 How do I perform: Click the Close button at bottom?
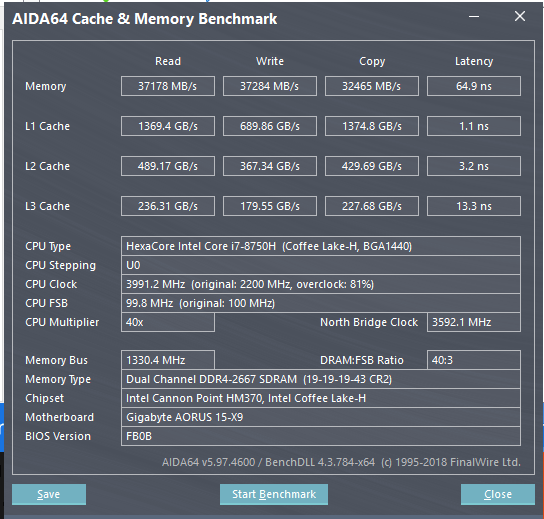(498, 494)
